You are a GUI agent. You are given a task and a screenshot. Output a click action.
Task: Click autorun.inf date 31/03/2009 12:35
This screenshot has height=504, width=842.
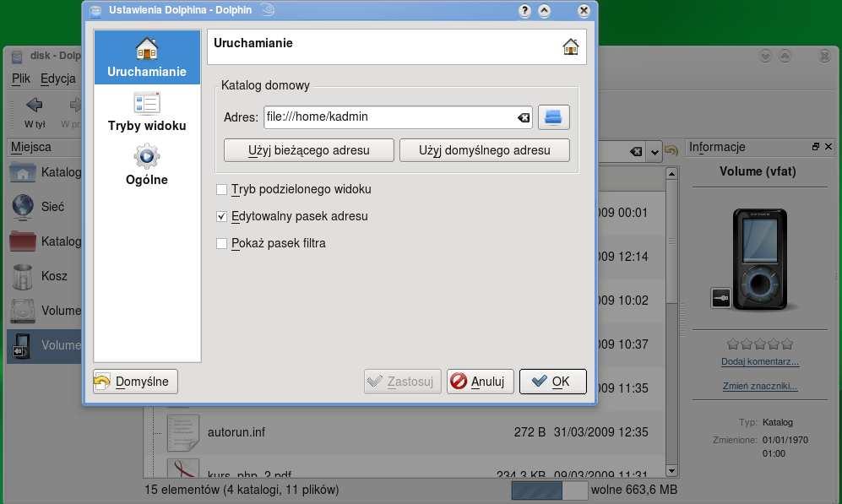[x=601, y=432]
